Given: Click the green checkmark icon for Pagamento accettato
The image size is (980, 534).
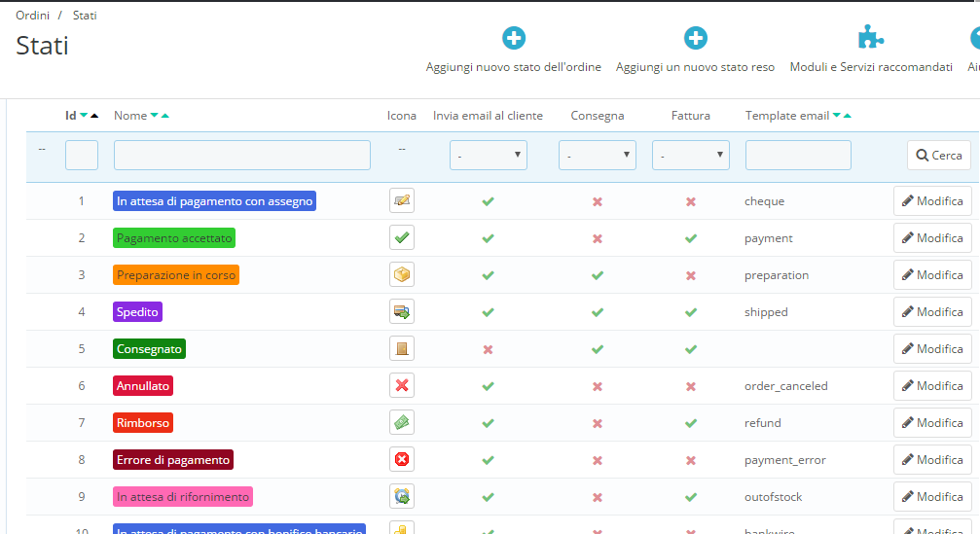Looking at the screenshot, I should (402, 238).
